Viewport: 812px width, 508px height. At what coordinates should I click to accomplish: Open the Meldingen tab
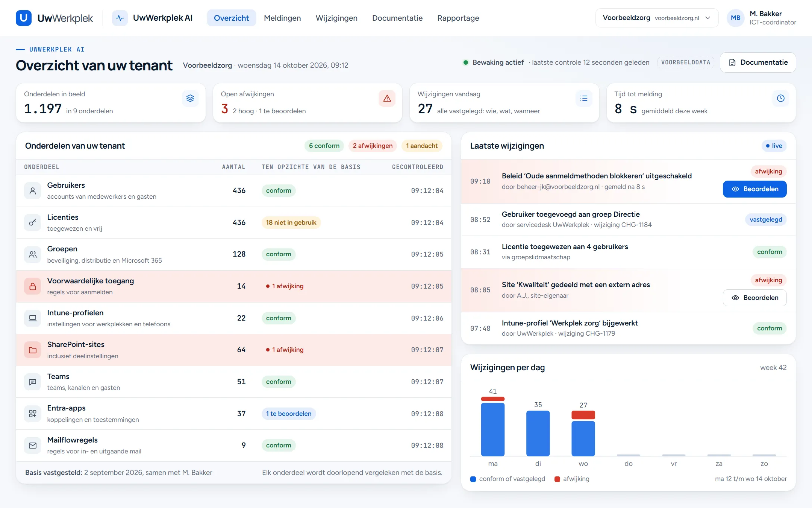tap(282, 18)
